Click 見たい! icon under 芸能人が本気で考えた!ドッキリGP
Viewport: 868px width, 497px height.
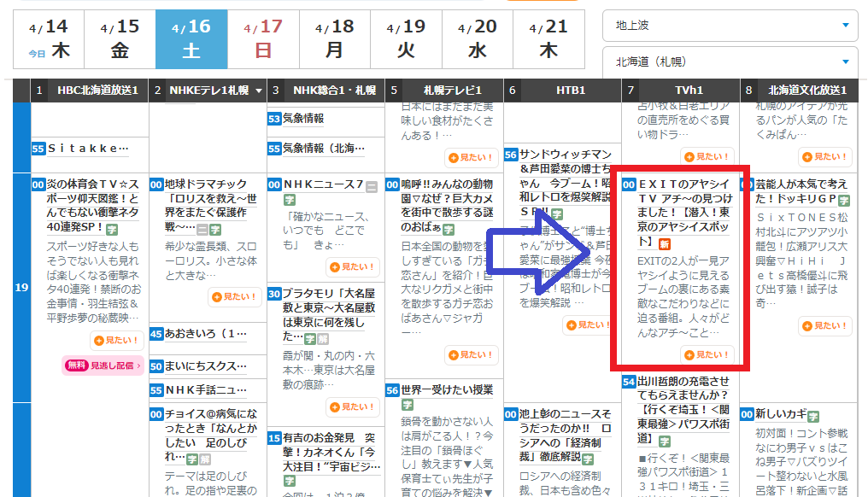[x=825, y=326]
